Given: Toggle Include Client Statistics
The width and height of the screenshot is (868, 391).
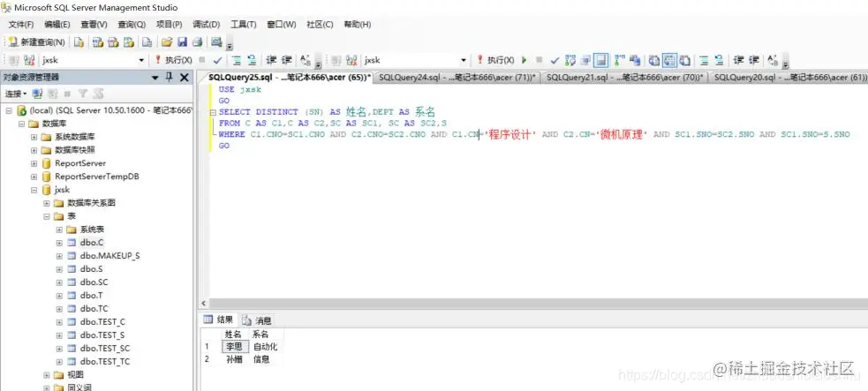Looking at the screenshot, I should (x=635, y=60).
